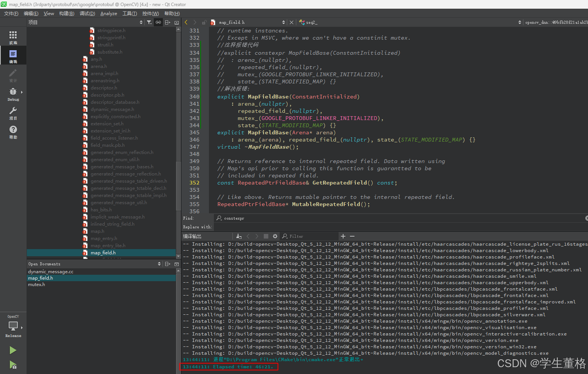Open 帮助(H) menu
Viewport: 588px width, 374px height.
click(172, 13)
